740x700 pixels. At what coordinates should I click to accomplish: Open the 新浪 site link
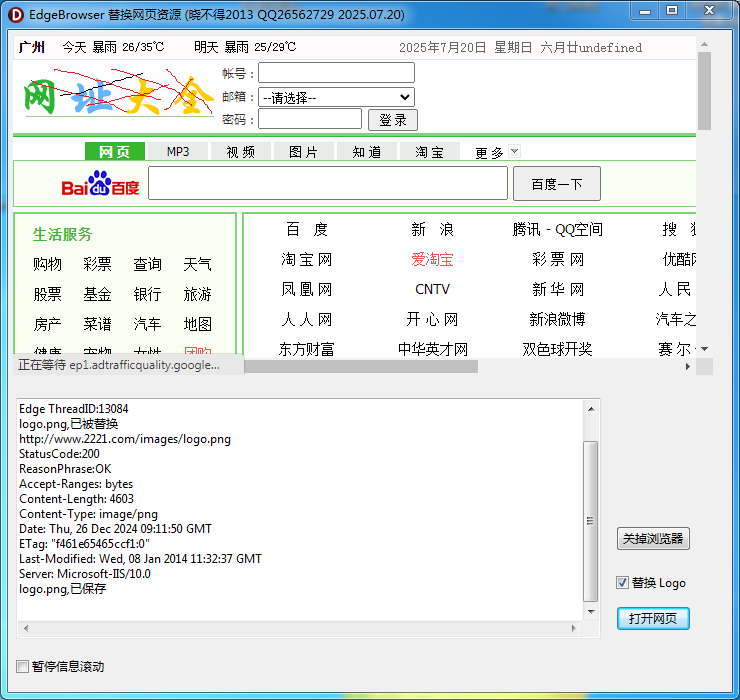point(432,229)
